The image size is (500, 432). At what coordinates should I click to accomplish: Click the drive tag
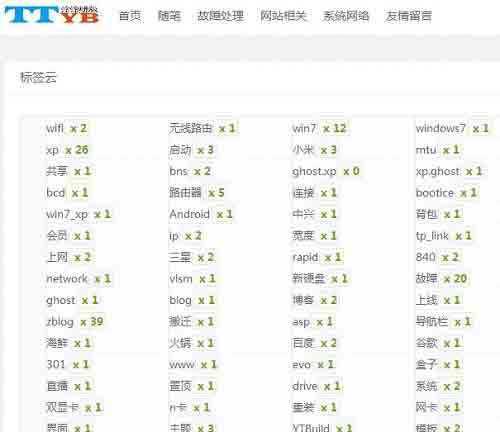coord(305,386)
